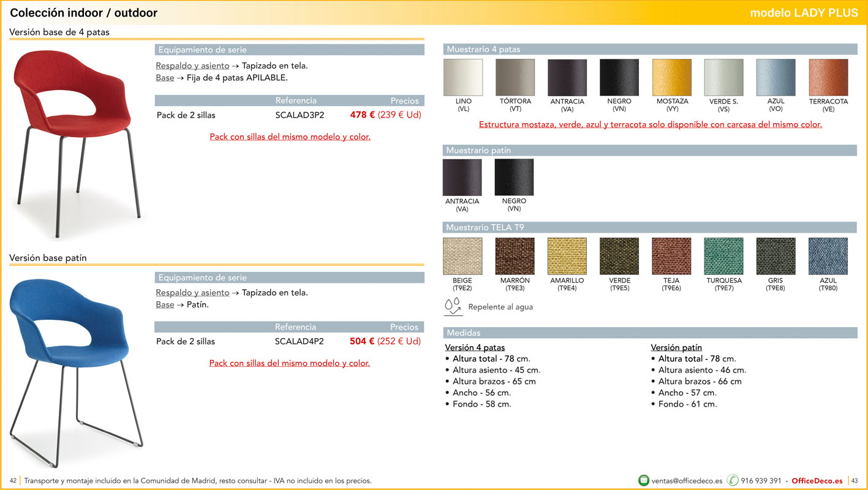Click the water repellent droplets icon
The height and width of the screenshot is (490, 868).
pyautogui.click(x=453, y=306)
